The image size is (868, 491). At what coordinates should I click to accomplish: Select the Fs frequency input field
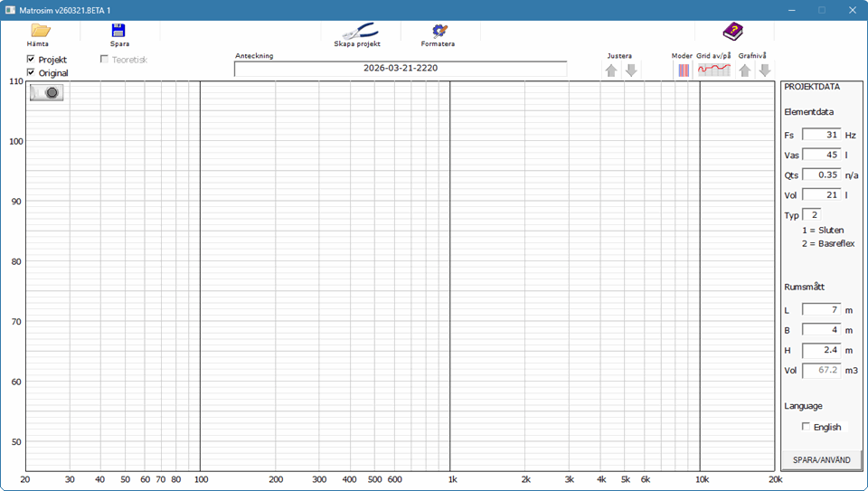(821, 135)
